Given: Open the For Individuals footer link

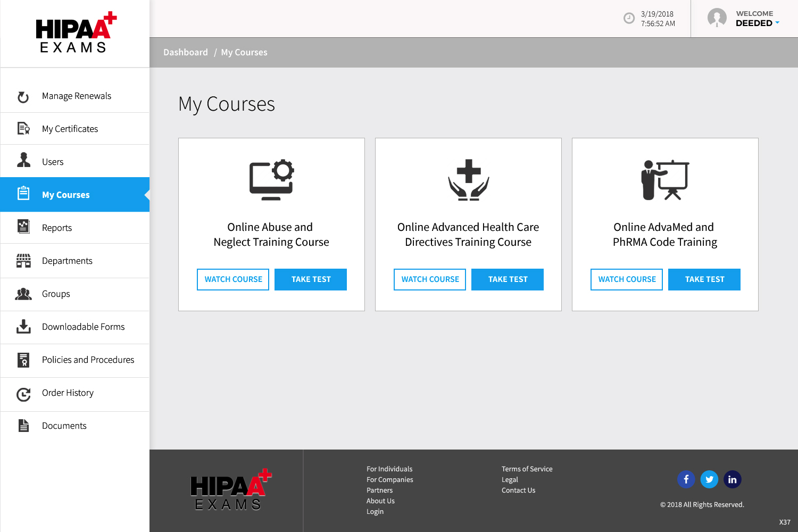Looking at the screenshot, I should click(x=389, y=469).
